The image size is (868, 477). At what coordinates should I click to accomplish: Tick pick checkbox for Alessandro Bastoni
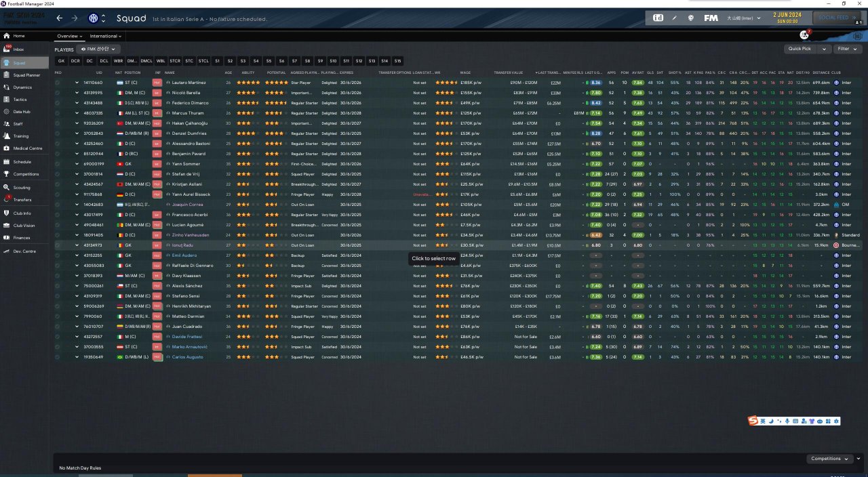pyautogui.click(x=58, y=144)
